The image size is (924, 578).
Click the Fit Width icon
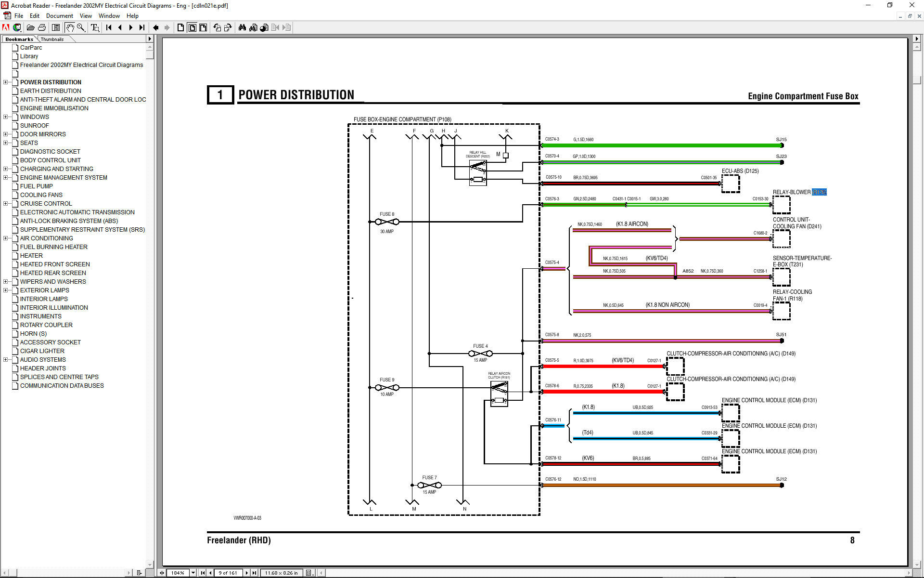pyautogui.click(x=203, y=27)
